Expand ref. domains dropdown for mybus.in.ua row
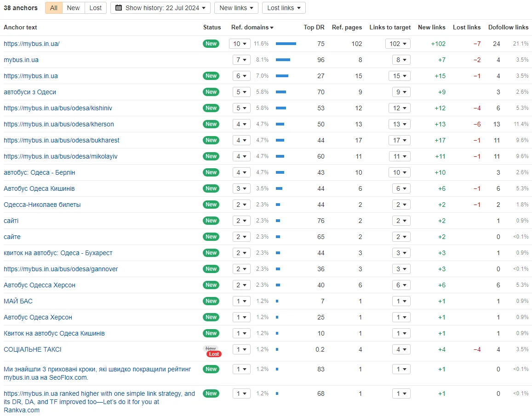This screenshot has height=416, width=532. point(241,60)
